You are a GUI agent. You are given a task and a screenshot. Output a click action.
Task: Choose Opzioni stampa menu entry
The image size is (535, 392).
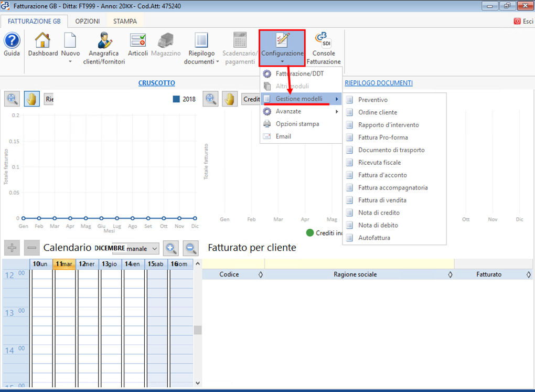coord(297,124)
